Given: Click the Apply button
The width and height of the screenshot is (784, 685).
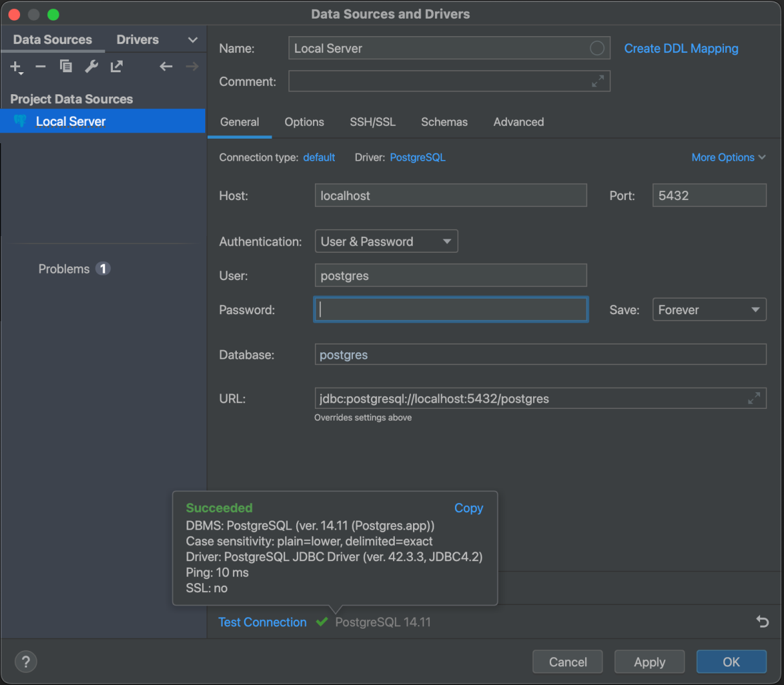Looking at the screenshot, I should click(649, 662).
